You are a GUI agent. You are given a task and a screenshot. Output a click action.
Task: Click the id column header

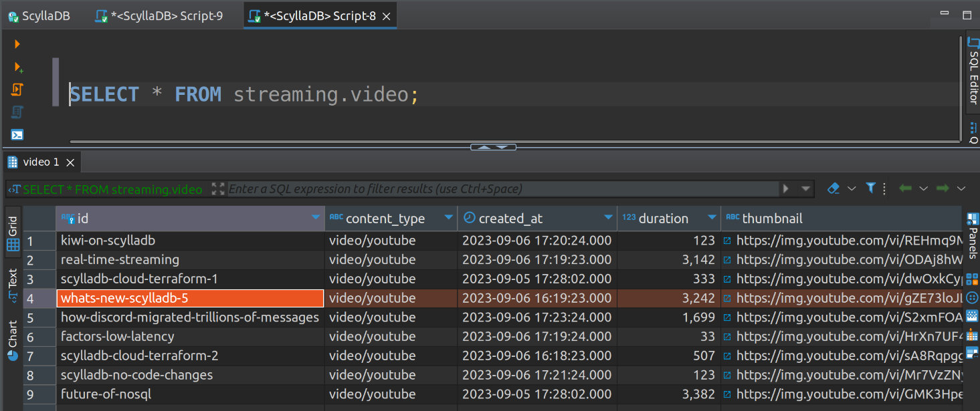[190, 219]
